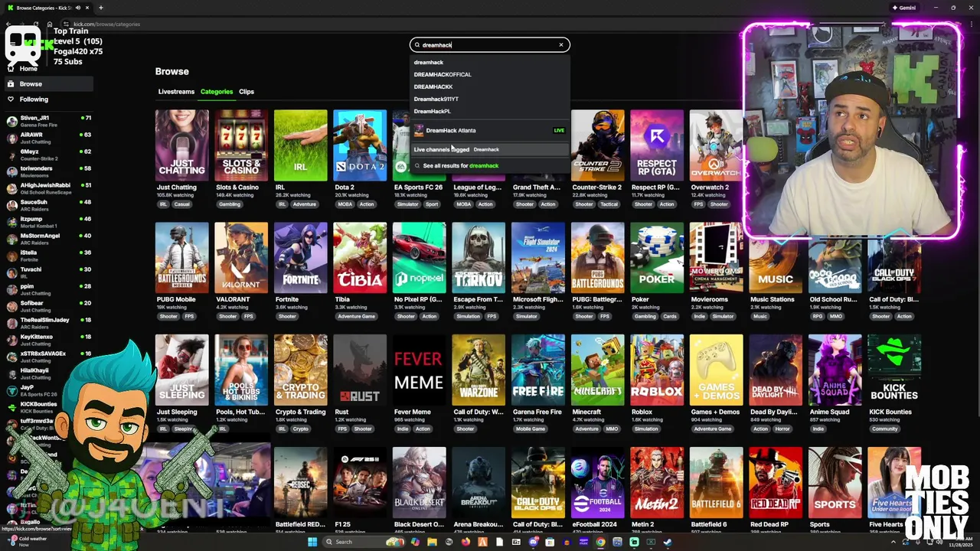The image size is (980, 551).
Task: Open the toriwonders channel avatar
Action: pos(11,171)
